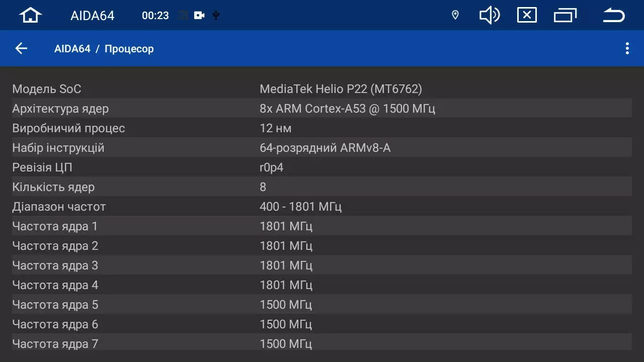The width and height of the screenshot is (644, 362).
Task: Select the Модель SoC row
Action: coord(322,89)
